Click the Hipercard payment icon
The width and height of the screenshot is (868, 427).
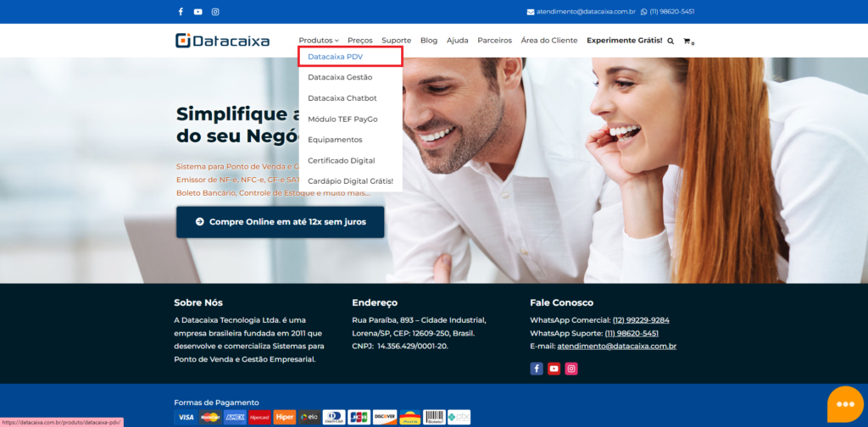[259, 417]
